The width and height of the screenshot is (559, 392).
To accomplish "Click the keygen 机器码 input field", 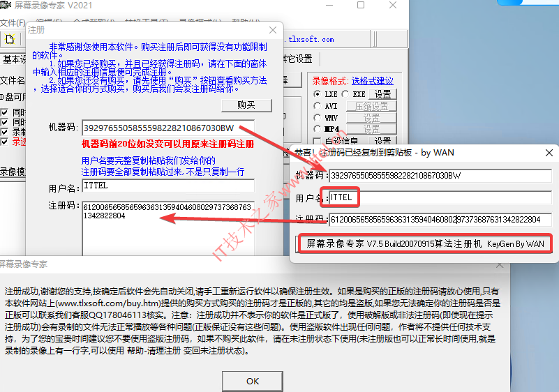I will click(x=440, y=176).
